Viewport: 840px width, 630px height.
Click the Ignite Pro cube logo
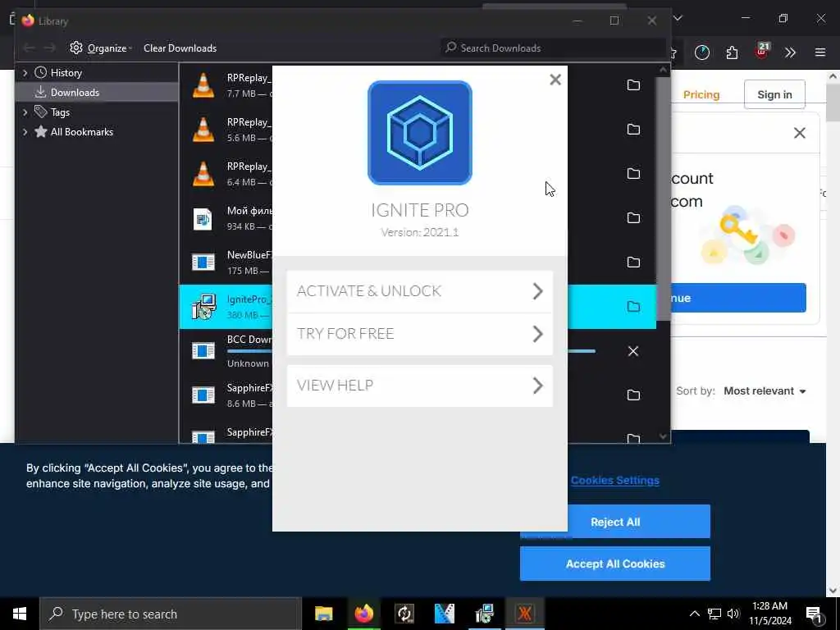(419, 133)
